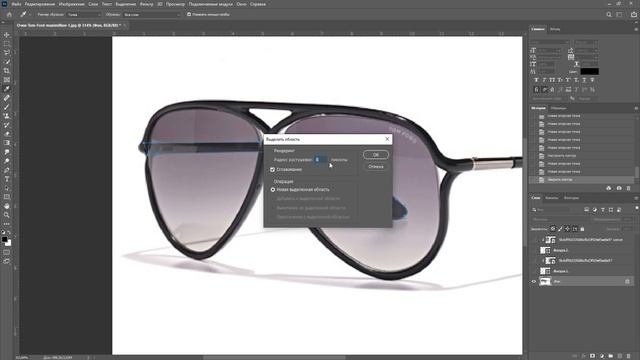This screenshot has width=640, height=360.
Task: Create a new group in Layers panel
Action: [x=611, y=356]
